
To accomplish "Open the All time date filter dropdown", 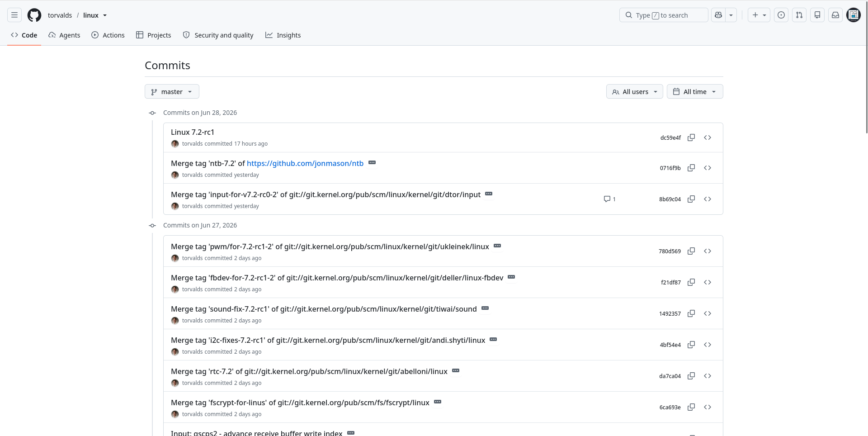I will point(695,91).
